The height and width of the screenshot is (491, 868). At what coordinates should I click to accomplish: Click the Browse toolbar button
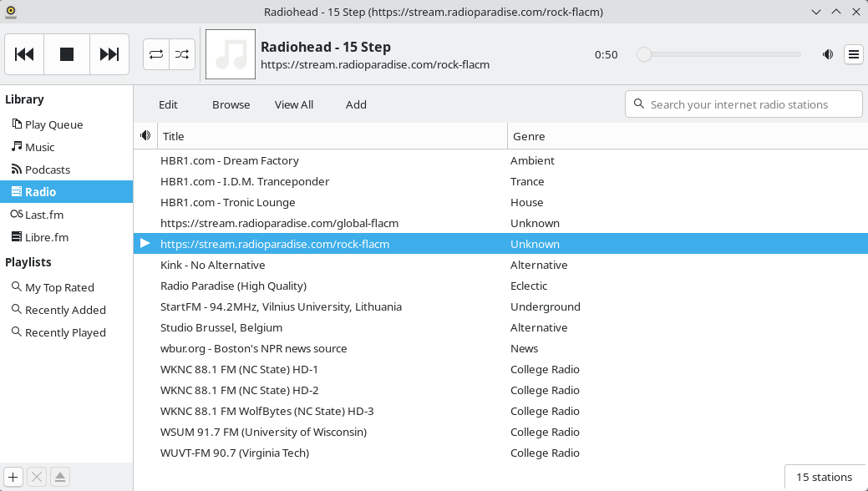[231, 104]
